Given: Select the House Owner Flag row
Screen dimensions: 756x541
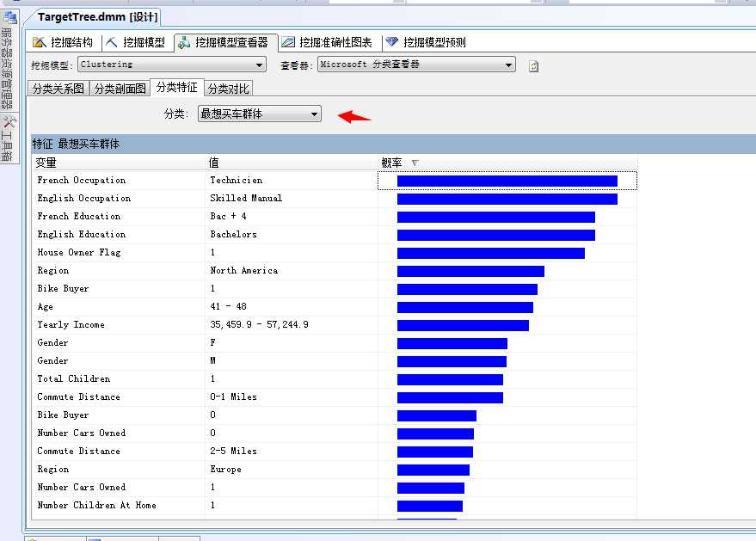Looking at the screenshot, I should [335, 253].
